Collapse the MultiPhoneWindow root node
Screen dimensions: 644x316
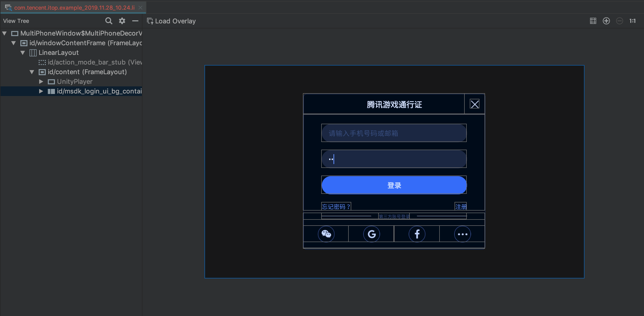(x=4, y=33)
